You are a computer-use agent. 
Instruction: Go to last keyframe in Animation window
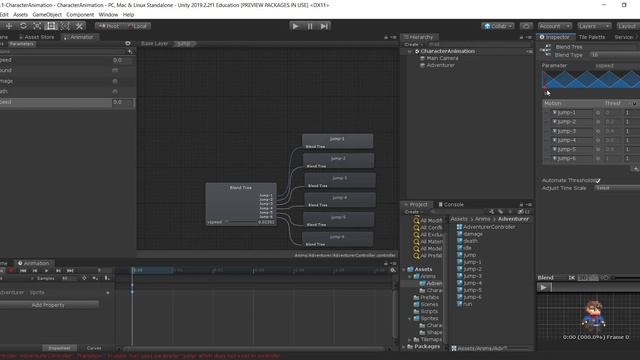click(x=70, y=271)
